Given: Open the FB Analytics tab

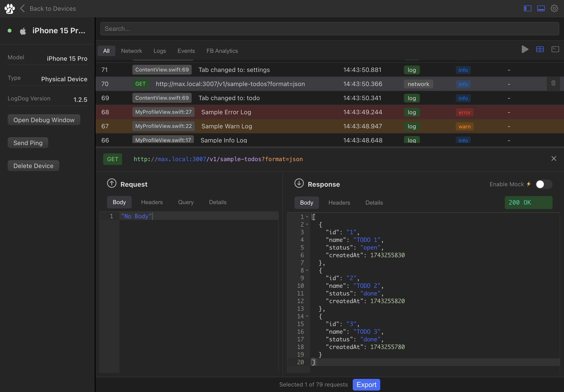Looking at the screenshot, I should [222, 51].
